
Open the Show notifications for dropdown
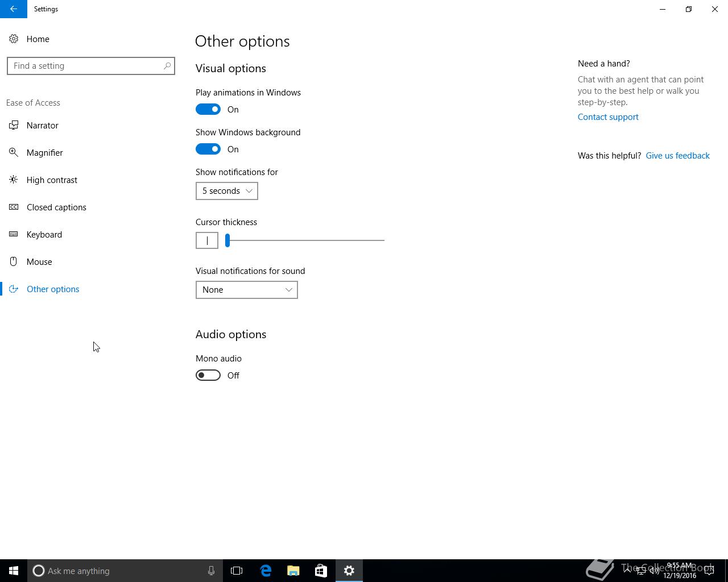pos(227,191)
